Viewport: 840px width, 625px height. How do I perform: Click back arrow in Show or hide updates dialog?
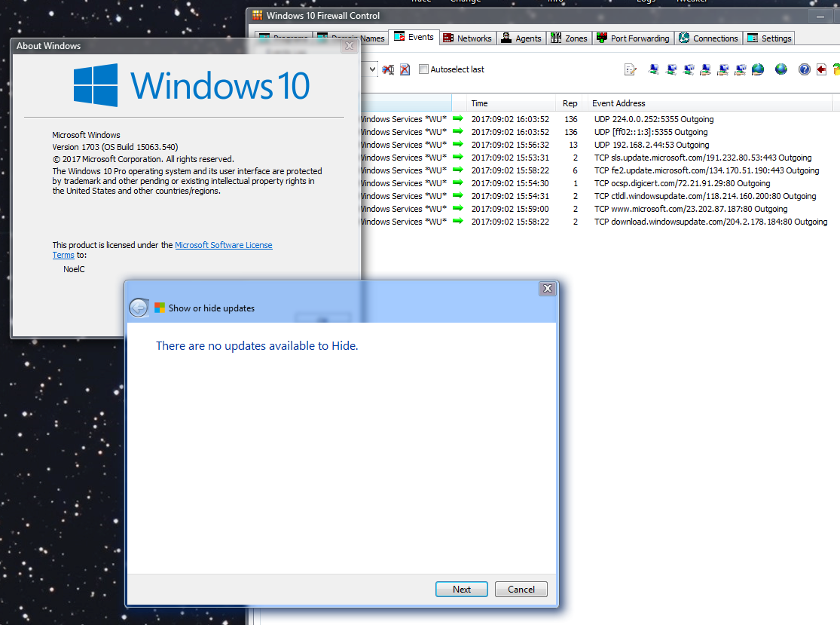point(139,308)
